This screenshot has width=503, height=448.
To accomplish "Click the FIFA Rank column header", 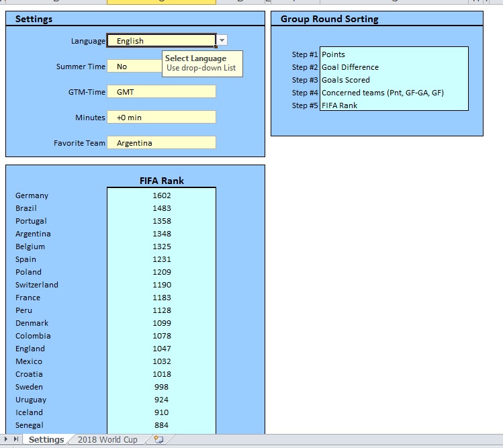I will coord(162,181).
